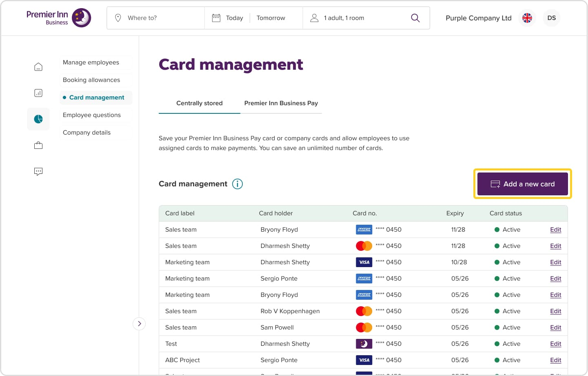
Task: Open the 1 adult, 1 room selector
Action: click(x=344, y=18)
